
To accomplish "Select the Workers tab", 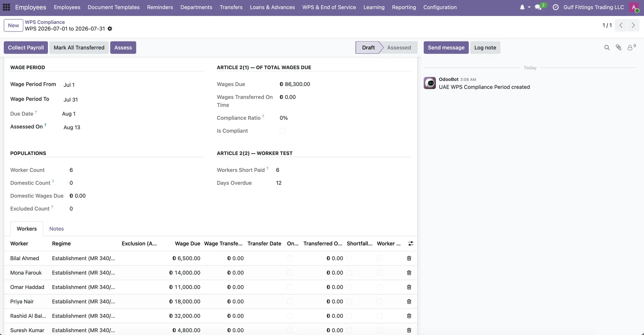I will pyautogui.click(x=27, y=229).
